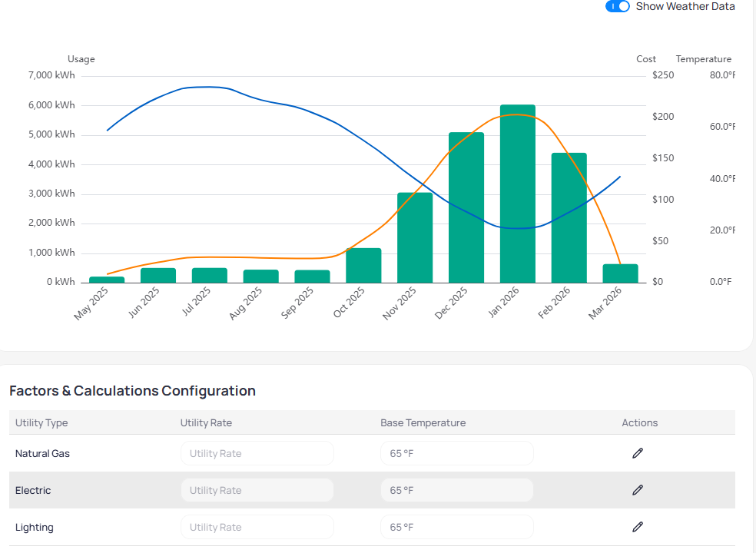Select the May 2025 usage bar
The image size is (756, 553).
point(107,280)
